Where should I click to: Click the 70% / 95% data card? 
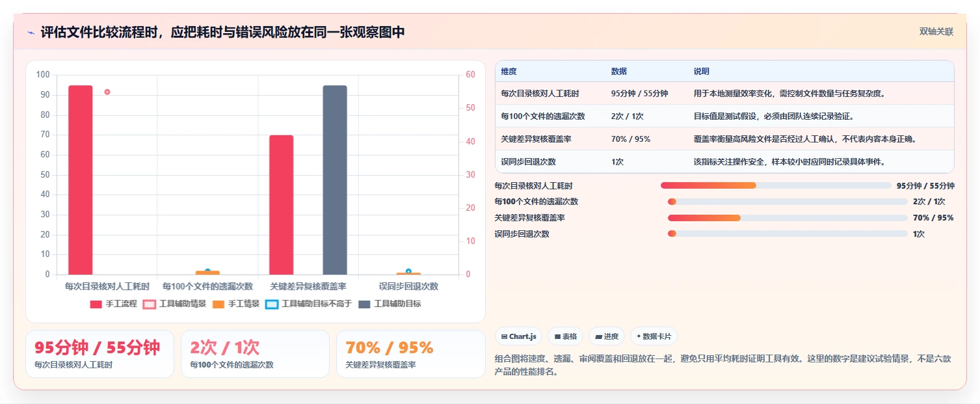point(410,354)
